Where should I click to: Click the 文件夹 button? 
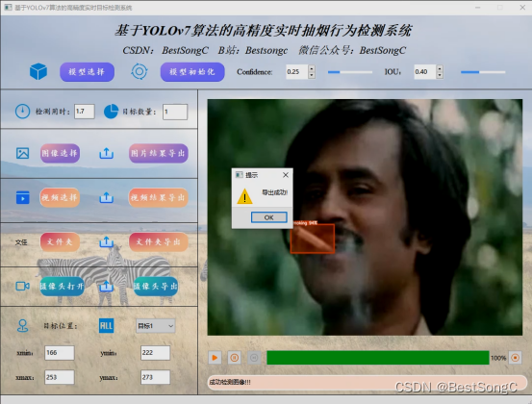60,241
